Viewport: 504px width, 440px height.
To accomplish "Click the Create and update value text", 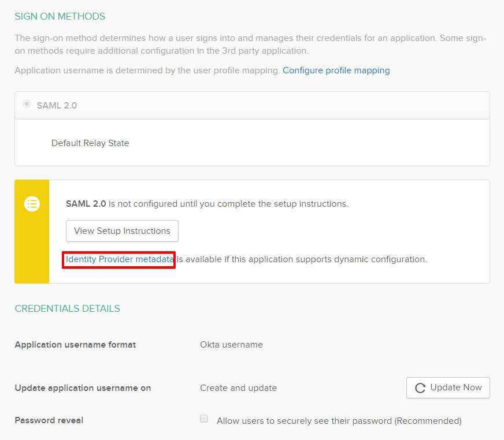I will [x=238, y=387].
